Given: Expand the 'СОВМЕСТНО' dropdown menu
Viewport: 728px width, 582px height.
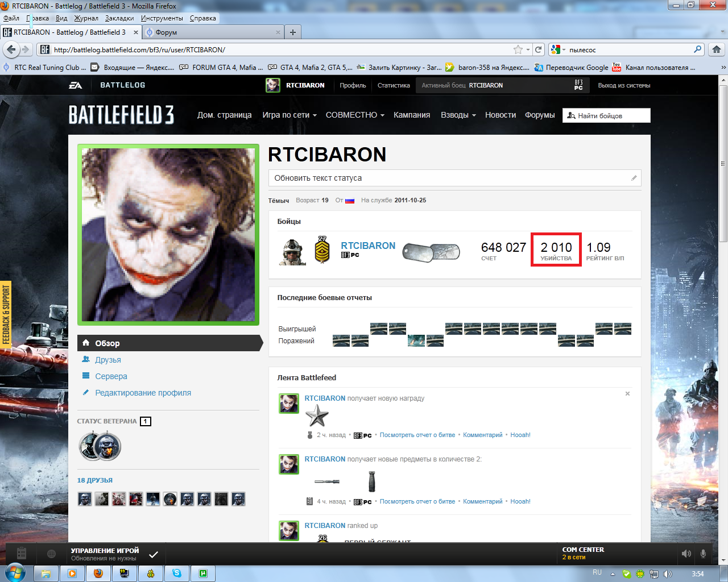Looking at the screenshot, I should click(x=355, y=115).
